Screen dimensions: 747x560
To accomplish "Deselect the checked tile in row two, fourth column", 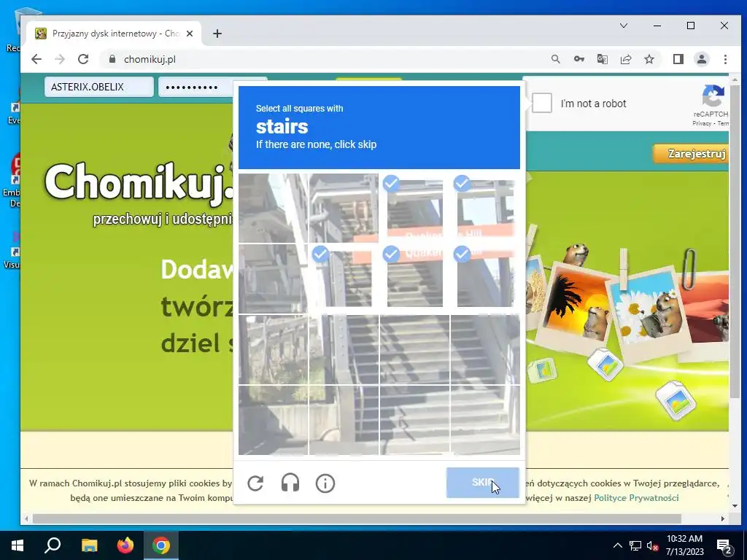I will pos(485,279).
